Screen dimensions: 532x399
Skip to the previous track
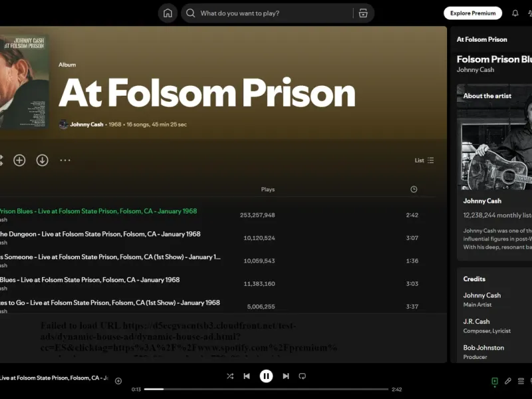[247, 376]
